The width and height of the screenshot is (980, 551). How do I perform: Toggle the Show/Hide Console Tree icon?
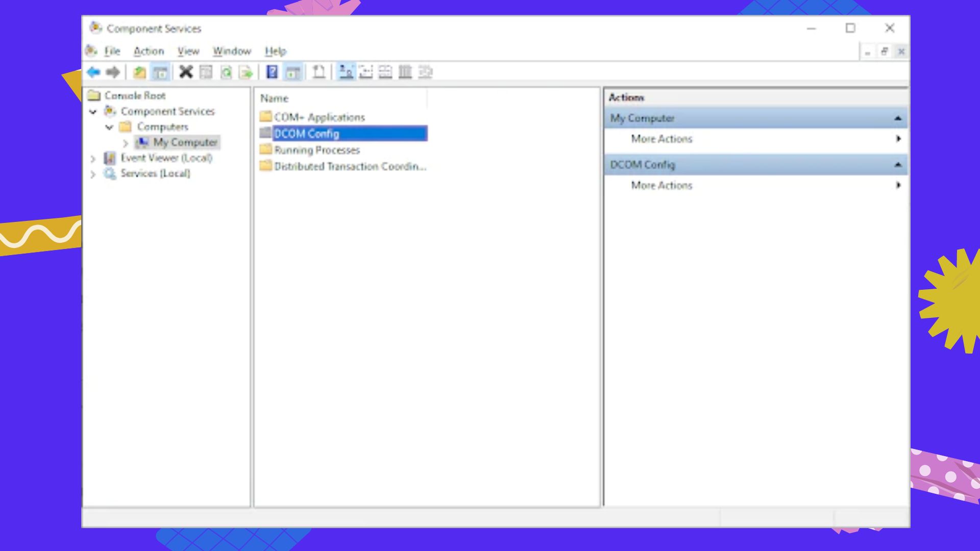point(160,72)
